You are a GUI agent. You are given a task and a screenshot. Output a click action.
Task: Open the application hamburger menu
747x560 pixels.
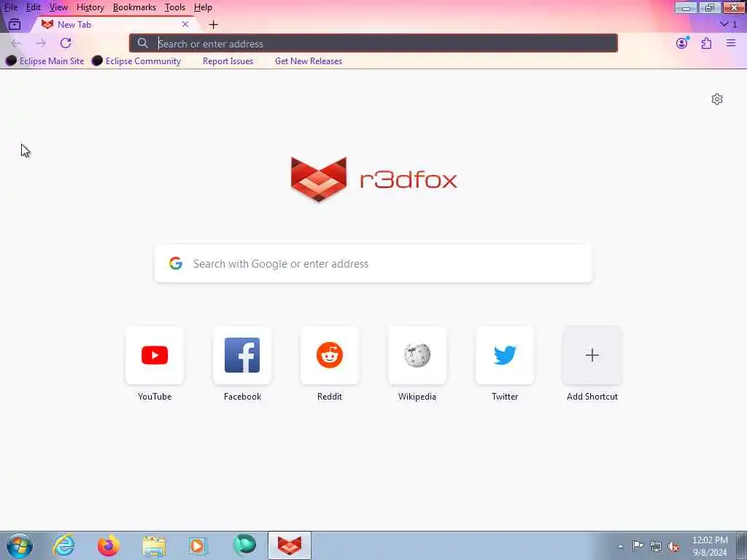[731, 43]
